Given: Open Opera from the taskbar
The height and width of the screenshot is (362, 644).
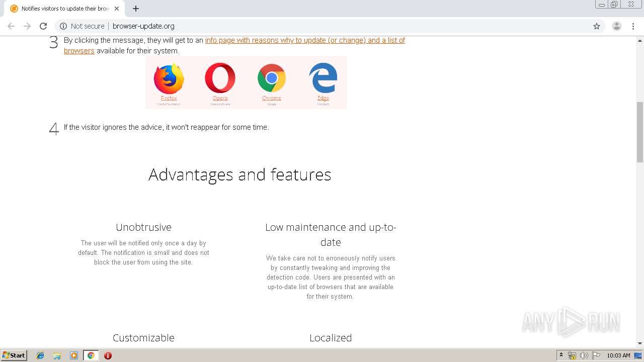Looking at the screenshot, I should (108, 355).
